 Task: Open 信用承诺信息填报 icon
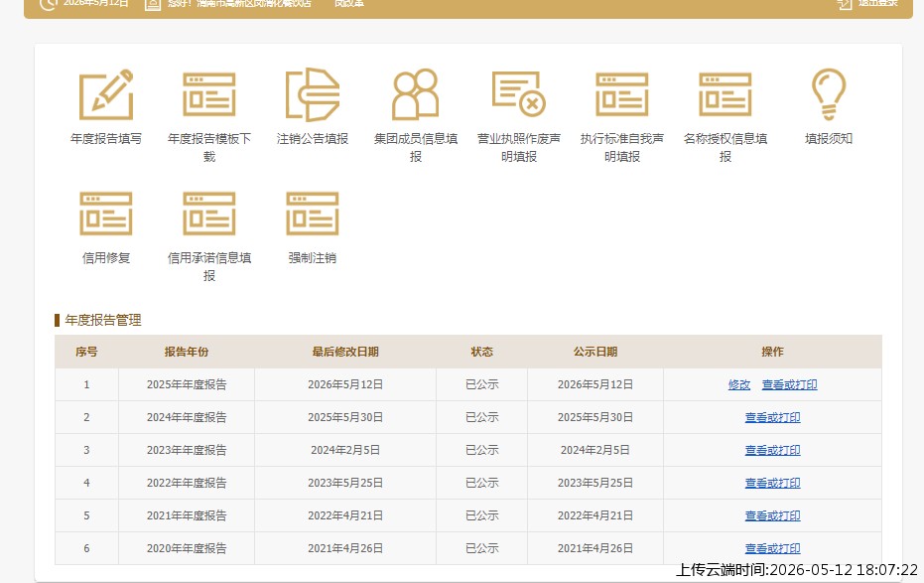(209, 214)
